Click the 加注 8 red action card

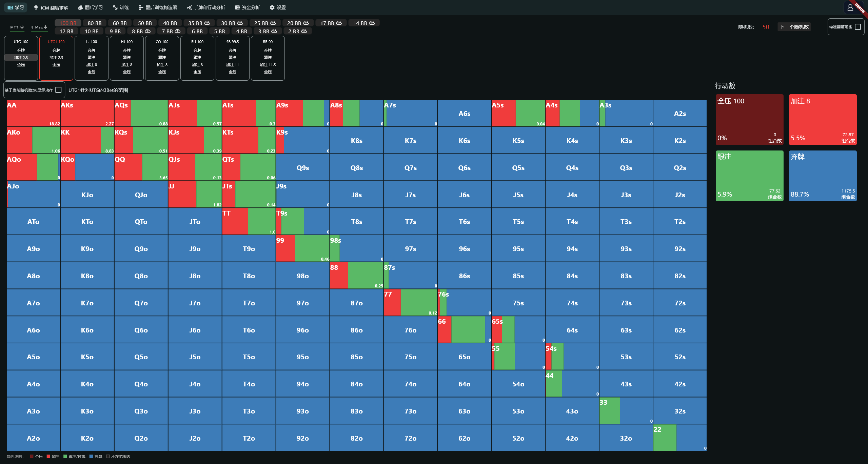tap(823, 120)
